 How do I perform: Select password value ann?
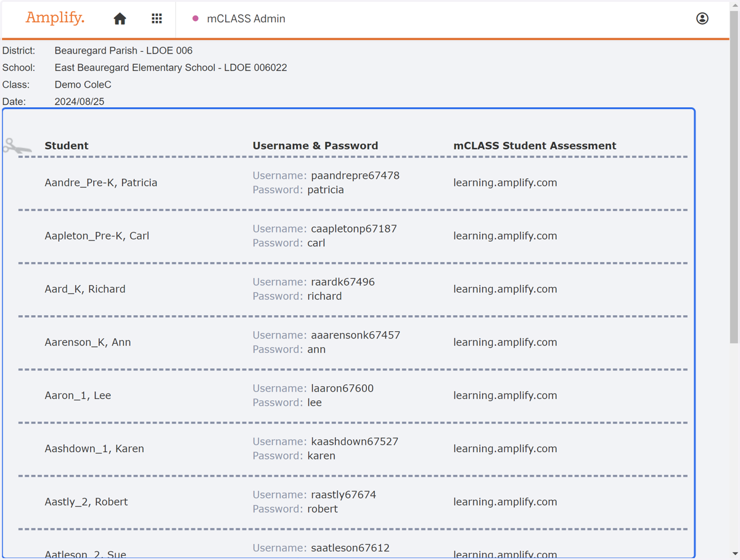pyautogui.click(x=316, y=349)
